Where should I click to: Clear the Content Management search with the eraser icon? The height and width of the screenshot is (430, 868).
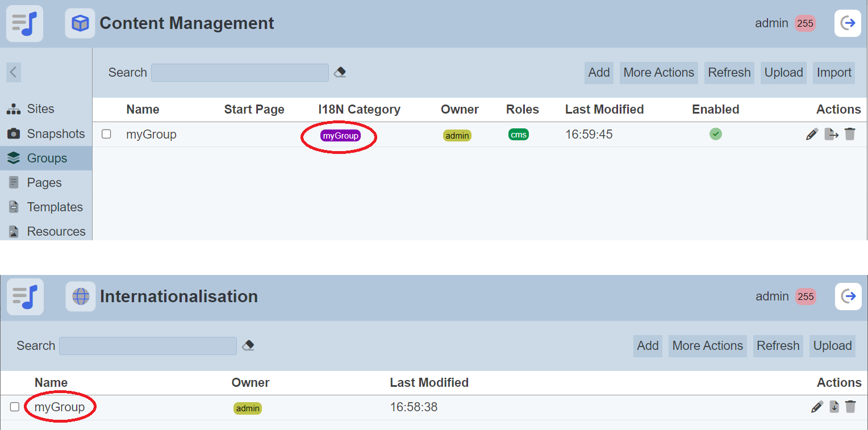pos(340,72)
